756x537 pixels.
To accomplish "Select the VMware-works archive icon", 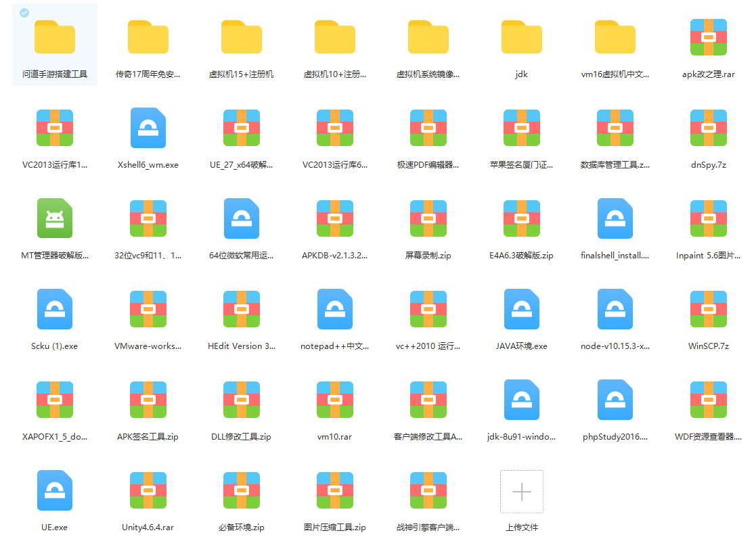I will pyautogui.click(x=148, y=309).
